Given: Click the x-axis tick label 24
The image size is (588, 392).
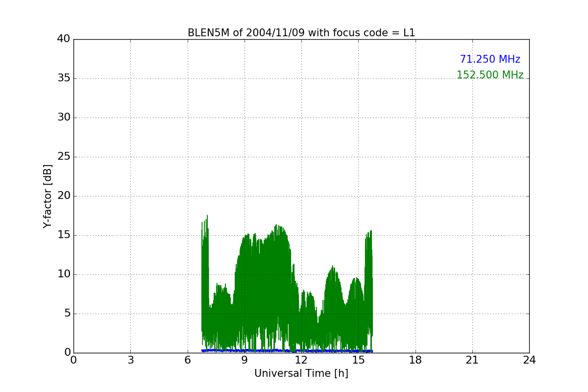Looking at the screenshot, I should (529, 360).
